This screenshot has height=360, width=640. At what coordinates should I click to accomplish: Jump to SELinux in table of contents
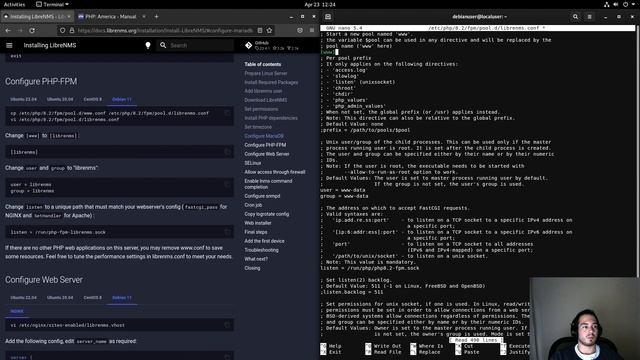[x=253, y=163]
